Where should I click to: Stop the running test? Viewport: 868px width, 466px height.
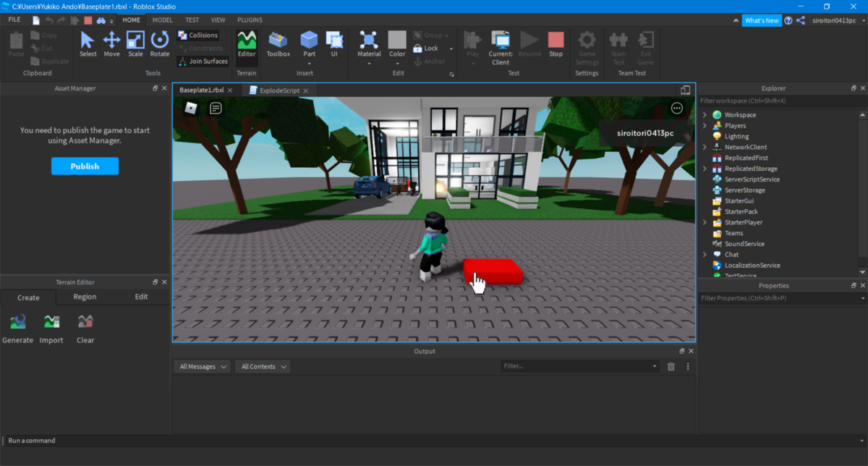coord(556,43)
